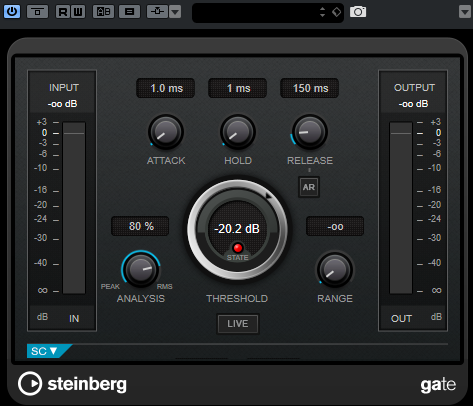Open the side-chain routing dropdown arrow
Screen dimensions: 473x406
pyautogui.click(x=175, y=12)
